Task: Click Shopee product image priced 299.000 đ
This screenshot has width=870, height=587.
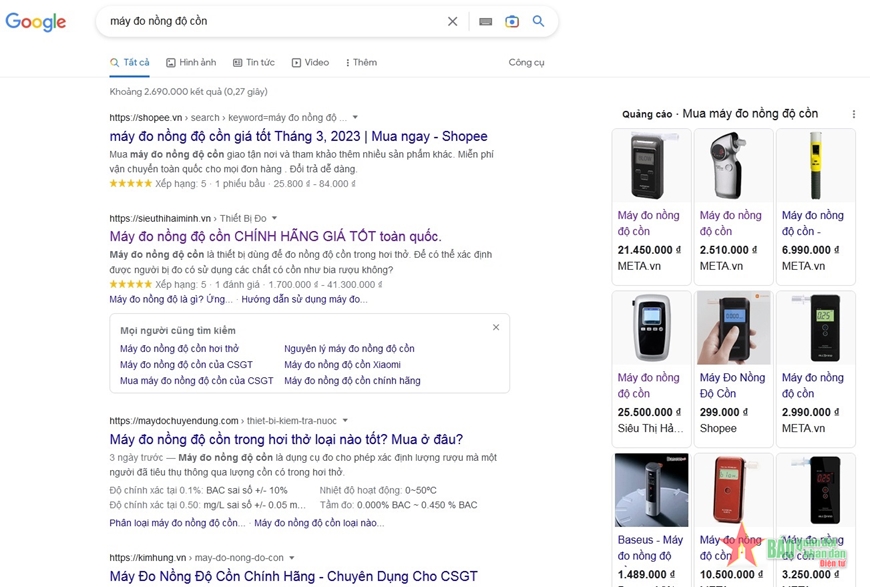Action: pos(734,328)
